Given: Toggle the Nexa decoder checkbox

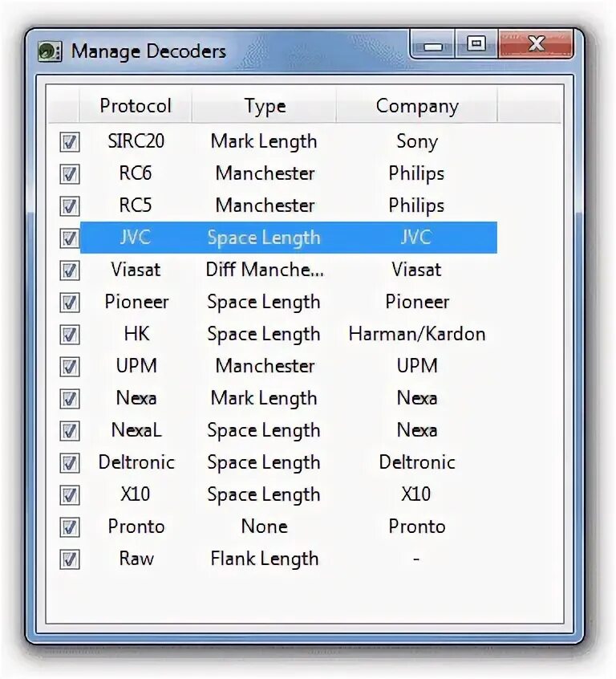Looking at the screenshot, I should (69, 398).
